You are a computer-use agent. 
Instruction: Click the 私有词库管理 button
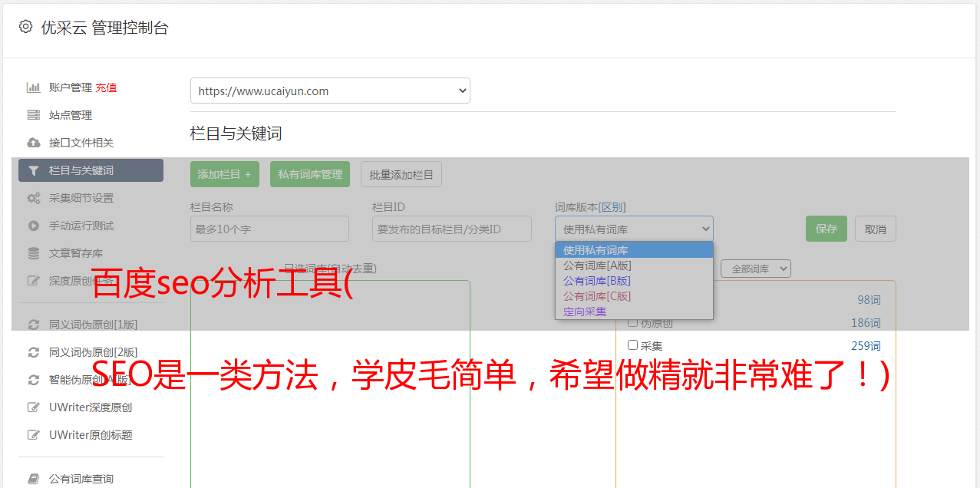tap(310, 174)
